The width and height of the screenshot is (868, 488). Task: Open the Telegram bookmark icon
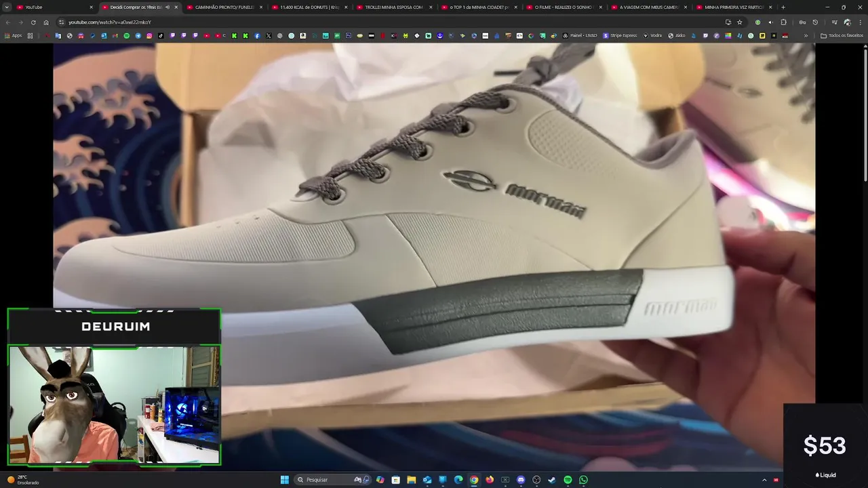[x=138, y=35]
